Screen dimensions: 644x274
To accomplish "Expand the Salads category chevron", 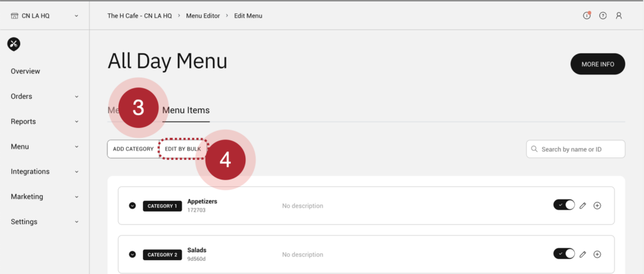I will pos(132,254).
